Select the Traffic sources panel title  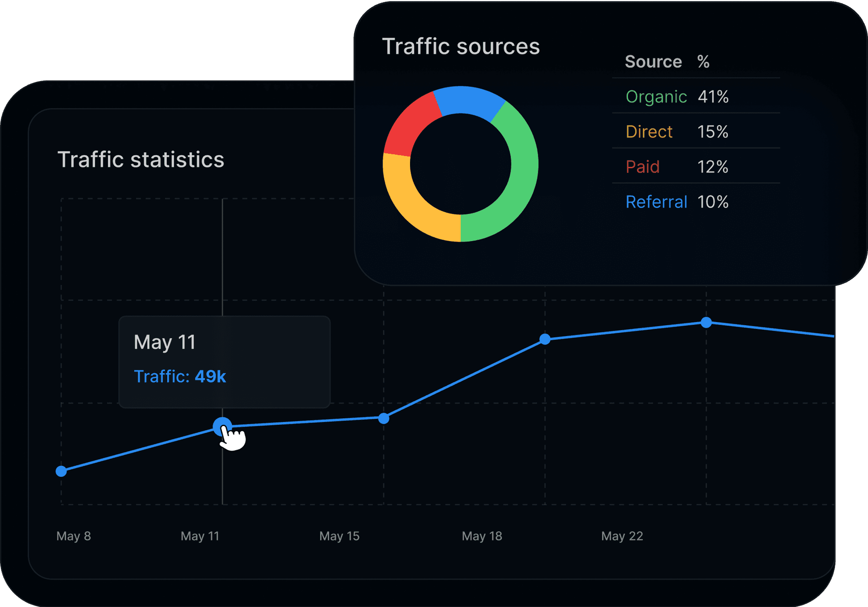tap(461, 46)
